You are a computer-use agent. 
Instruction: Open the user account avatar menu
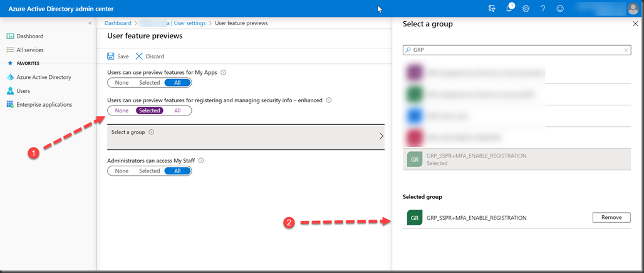632,8
